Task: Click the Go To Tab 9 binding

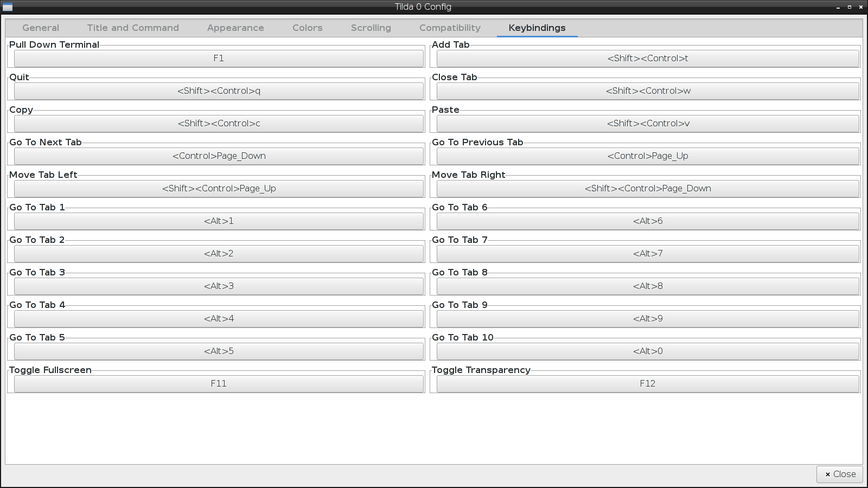Action: pyautogui.click(x=648, y=319)
